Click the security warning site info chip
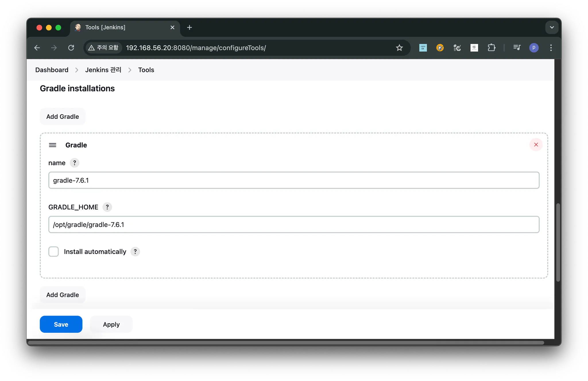Image resolution: width=588 pixels, height=381 pixels. (103, 48)
